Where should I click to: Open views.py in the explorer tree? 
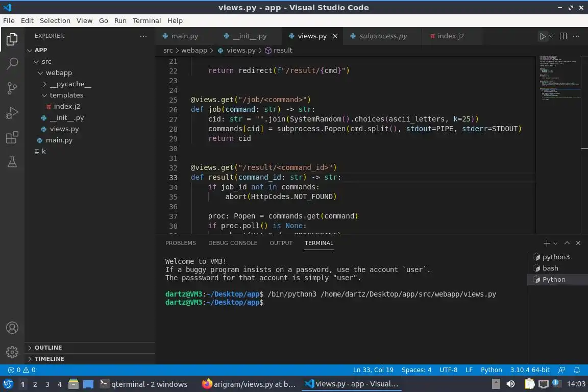coord(64,129)
